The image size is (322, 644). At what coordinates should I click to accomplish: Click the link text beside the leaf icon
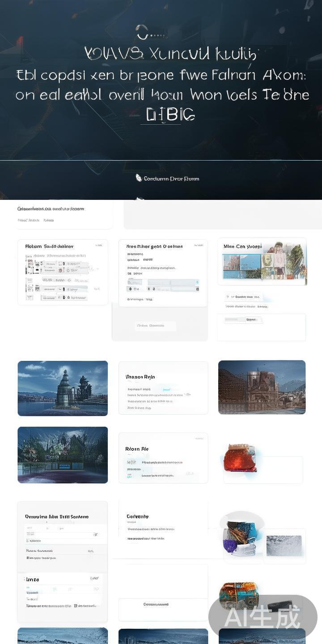171,179
